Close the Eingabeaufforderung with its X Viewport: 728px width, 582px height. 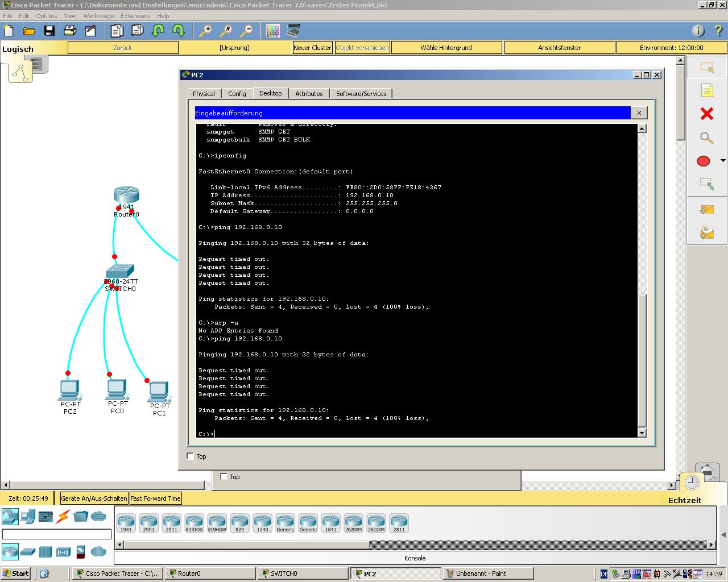click(639, 113)
